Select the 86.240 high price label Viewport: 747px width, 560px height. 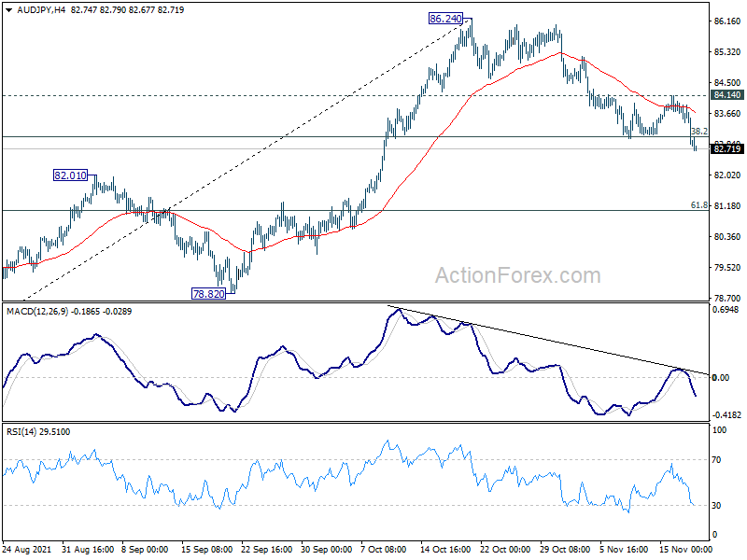tap(445, 19)
